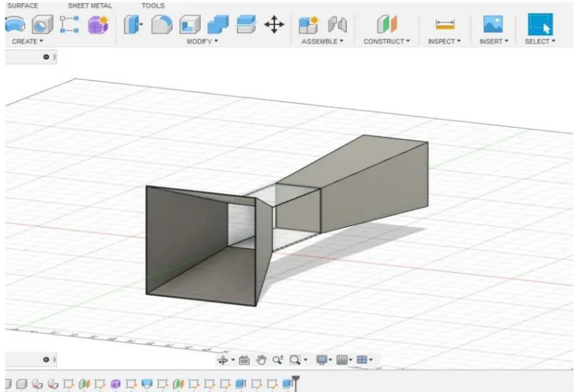This screenshot has width=574, height=392.
Task: Choose the Zoom magnifier tool
Action: click(x=277, y=360)
